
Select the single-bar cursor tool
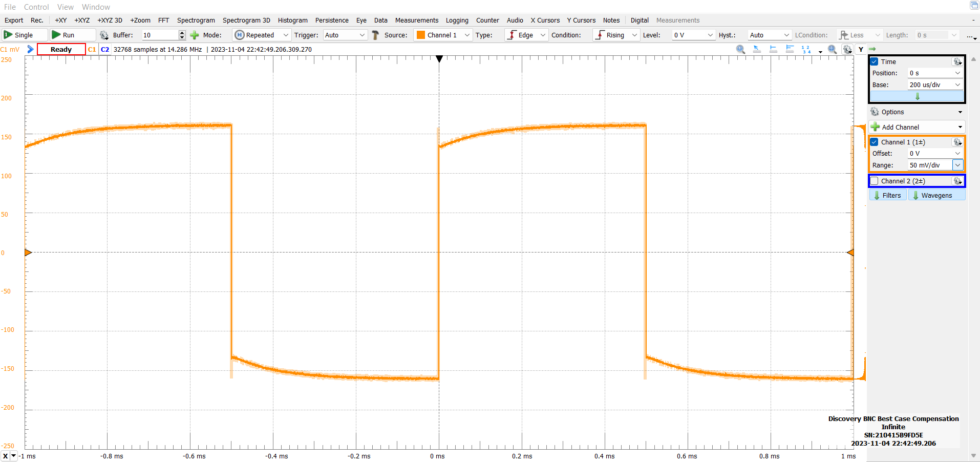(773, 49)
